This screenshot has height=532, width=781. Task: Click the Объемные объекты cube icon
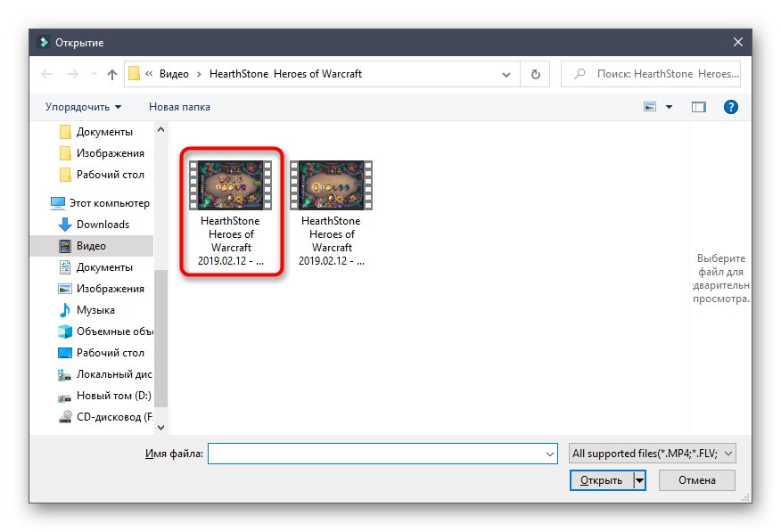coord(65,331)
